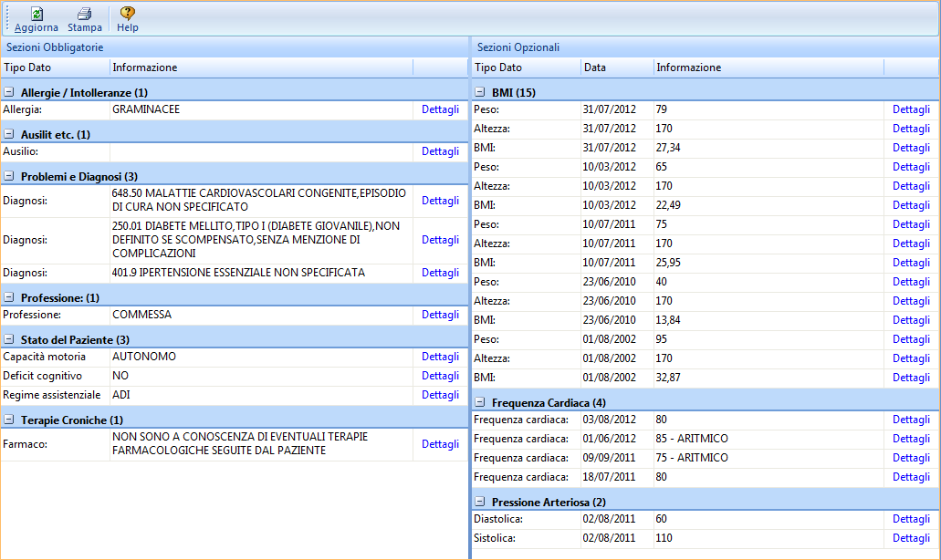Collapse the Terapie Croniche group

(x=9, y=420)
